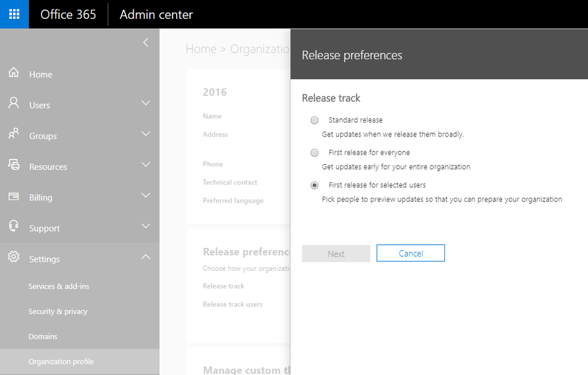
Task: Cancel the release preferences panel
Action: (411, 253)
